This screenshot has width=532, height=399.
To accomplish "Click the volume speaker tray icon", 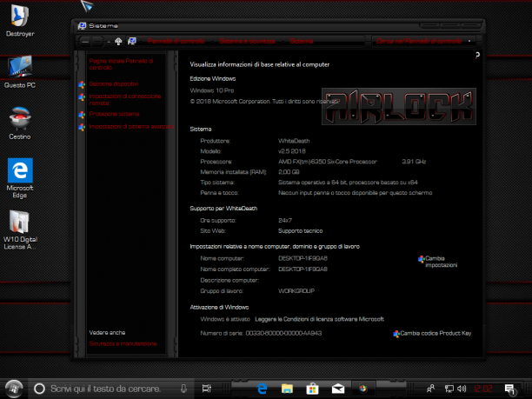I will 462,389.
